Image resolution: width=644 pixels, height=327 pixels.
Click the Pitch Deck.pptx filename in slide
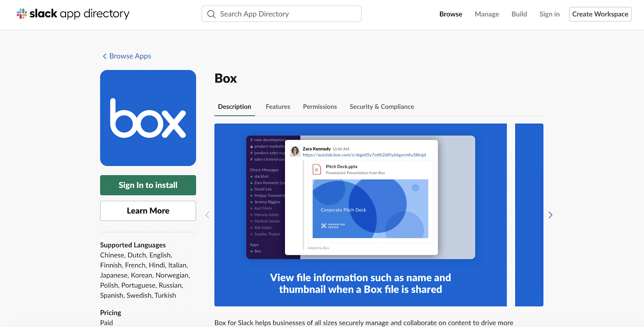point(342,166)
